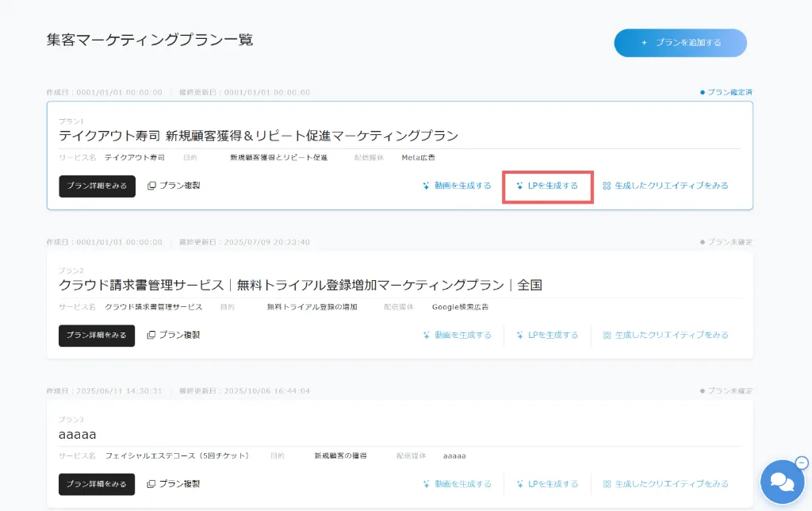Click the grid icon beside 生成したクリエイティブをみる in Plan 1
The image size is (812, 511).
[x=607, y=186]
